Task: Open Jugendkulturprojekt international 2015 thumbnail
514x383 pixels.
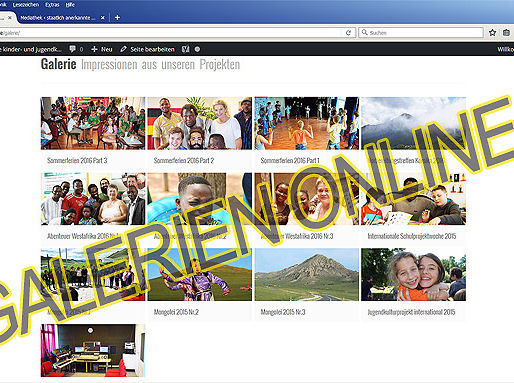Action: tap(413, 275)
